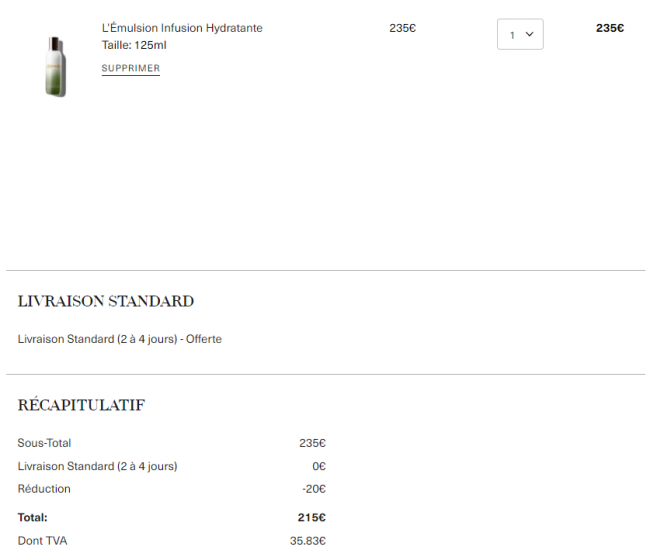Select the Taille: 125ml size text
Viewport: 650px width, 557px height.
[x=134, y=45]
